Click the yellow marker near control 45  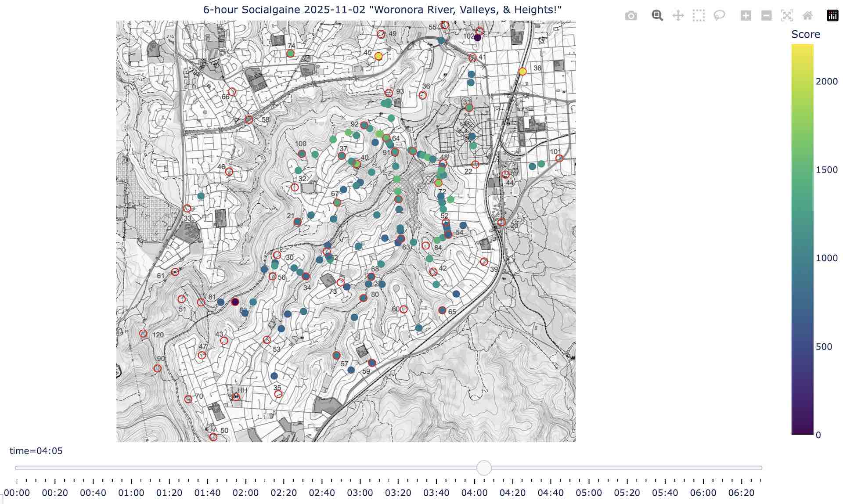tap(378, 56)
